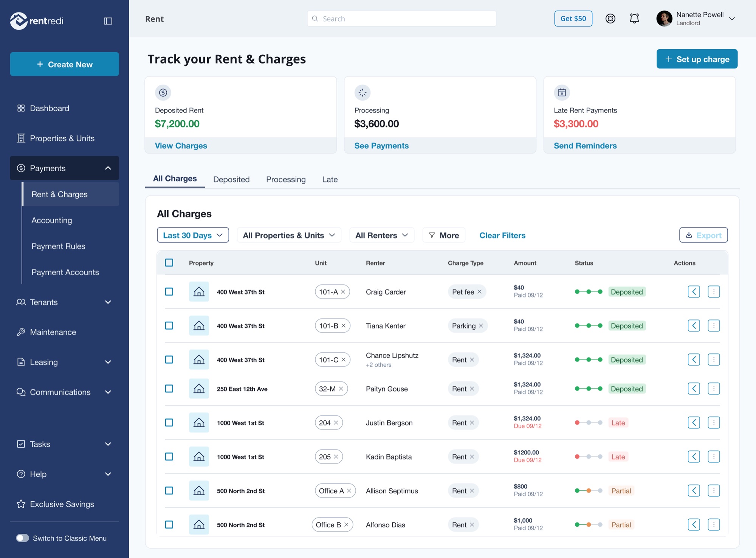
Task: Check the Allison Septimus row checkbox
Action: pyautogui.click(x=169, y=491)
